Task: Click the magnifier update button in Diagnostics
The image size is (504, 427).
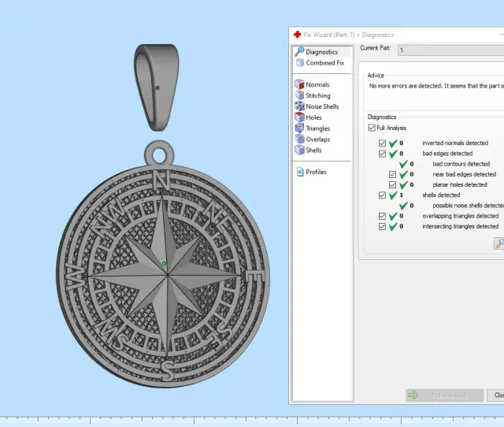Action: (499, 243)
